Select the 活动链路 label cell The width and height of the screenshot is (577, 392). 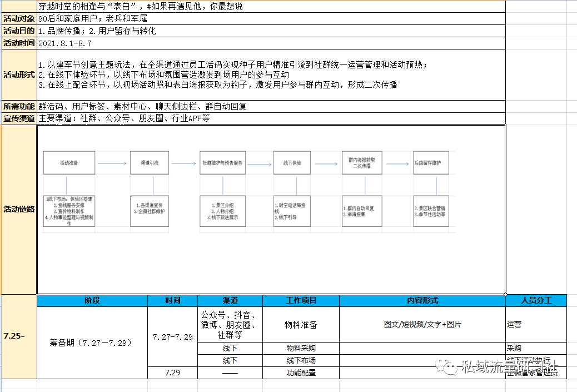click(19, 209)
